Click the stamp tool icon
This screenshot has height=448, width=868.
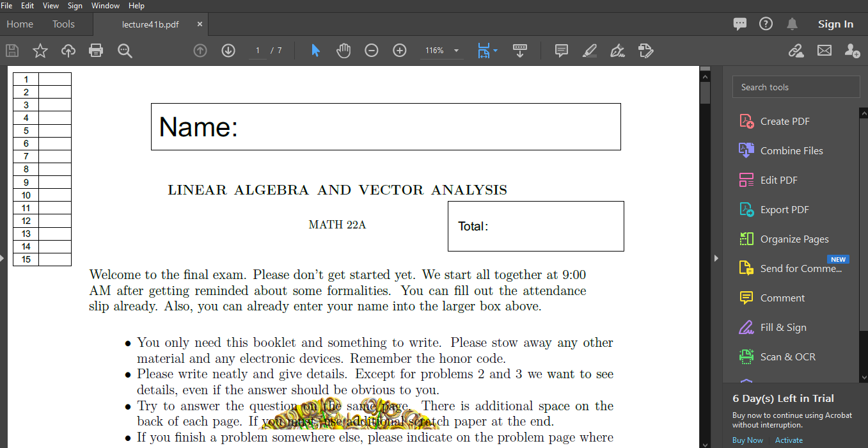click(645, 51)
